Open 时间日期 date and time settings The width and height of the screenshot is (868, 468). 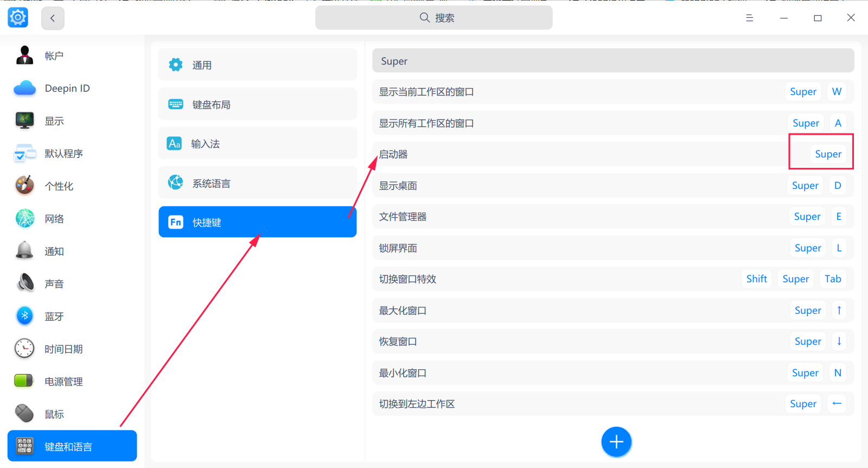click(x=72, y=349)
